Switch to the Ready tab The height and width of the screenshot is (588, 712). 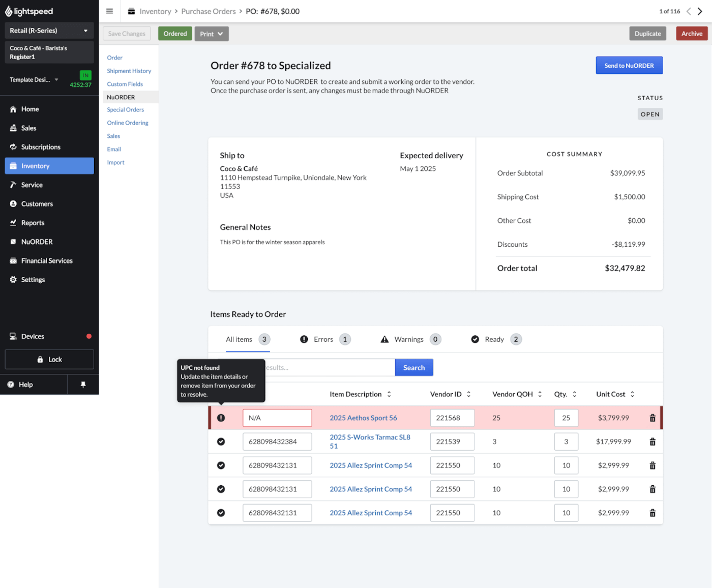(496, 339)
